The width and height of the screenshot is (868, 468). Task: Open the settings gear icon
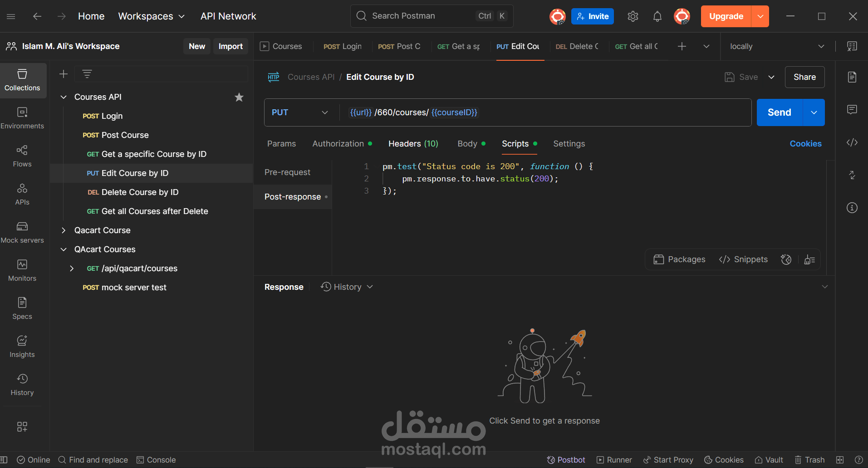[x=633, y=16]
